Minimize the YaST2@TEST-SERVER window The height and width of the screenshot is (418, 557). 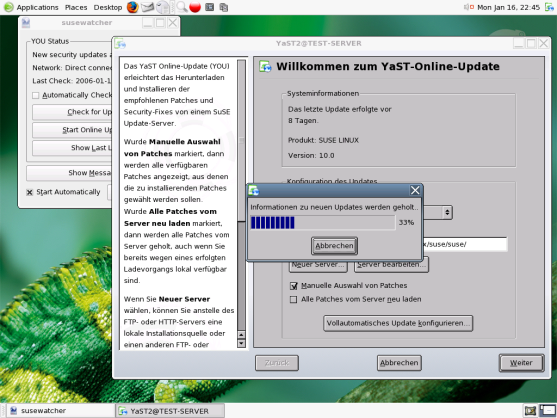(x=519, y=44)
